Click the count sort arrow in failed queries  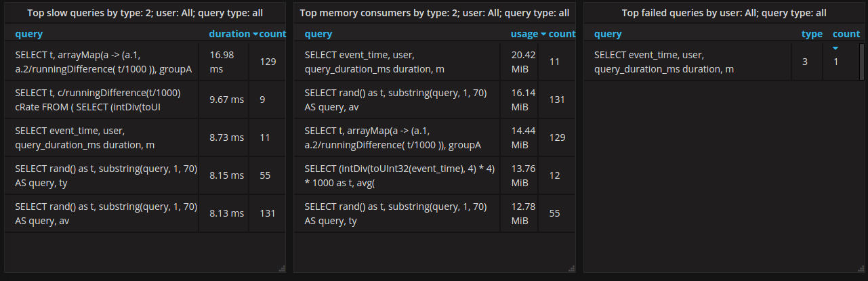[x=835, y=48]
